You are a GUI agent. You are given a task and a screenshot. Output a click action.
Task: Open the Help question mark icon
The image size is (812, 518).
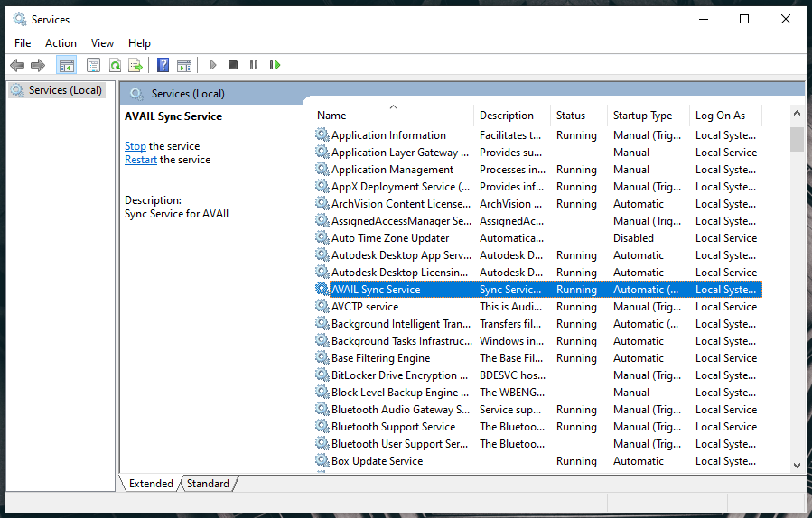coord(163,65)
